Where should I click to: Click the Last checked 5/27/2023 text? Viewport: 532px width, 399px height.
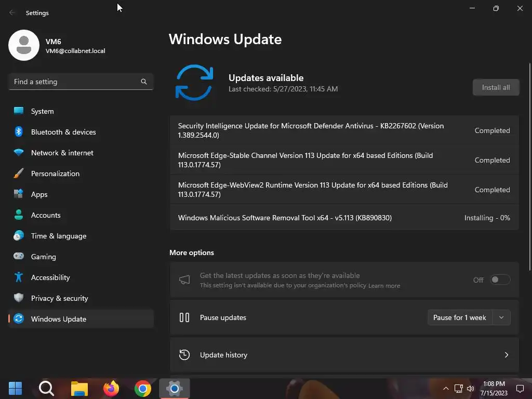(283, 89)
